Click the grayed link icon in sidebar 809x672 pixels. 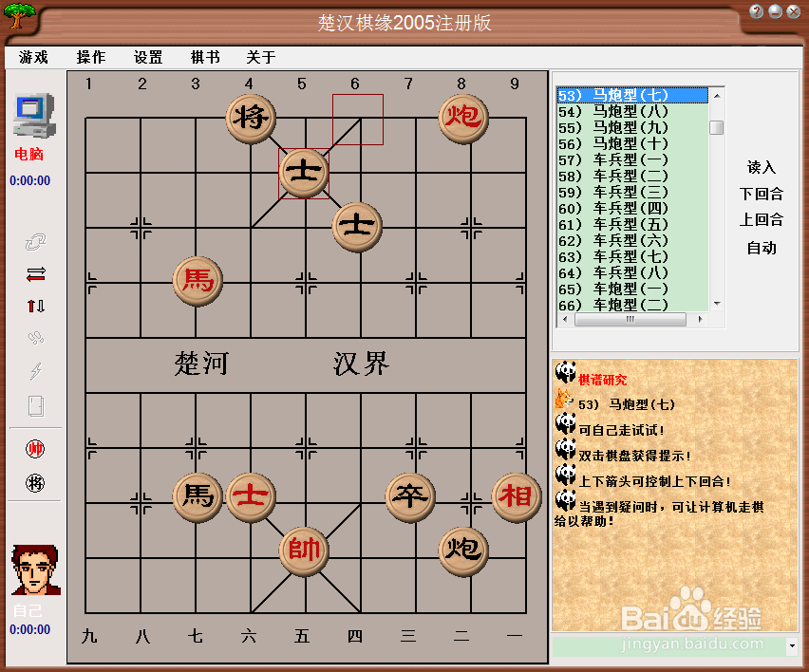tap(35, 242)
